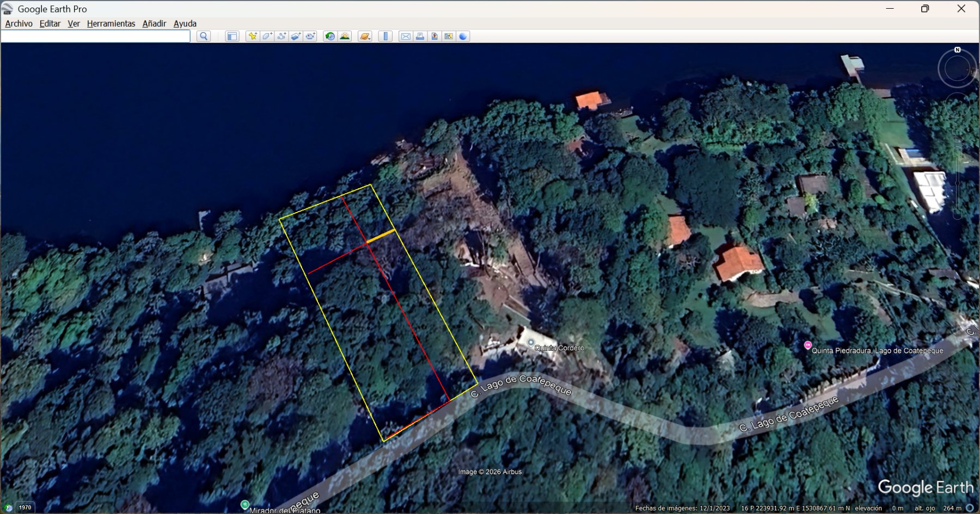Click the search magnifier button
Image resolution: width=980 pixels, height=514 pixels.
(x=204, y=36)
